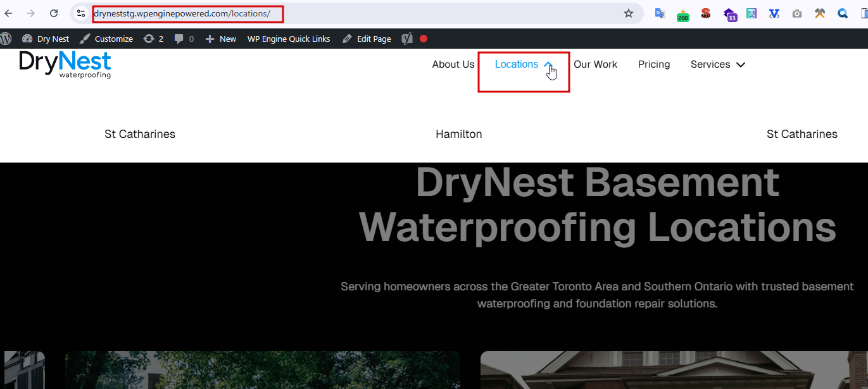Click the Services menu item
Image resolution: width=868 pixels, height=389 pixels.
pyautogui.click(x=710, y=65)
